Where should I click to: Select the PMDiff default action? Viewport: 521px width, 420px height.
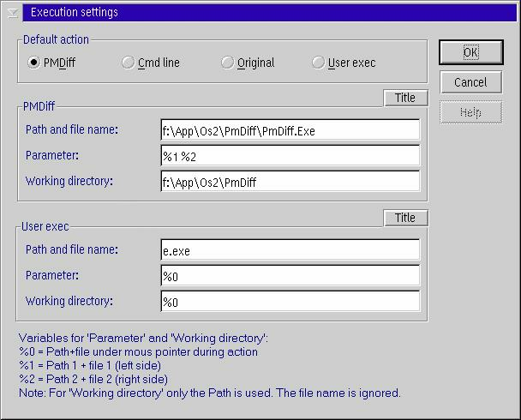(x=51, y=63)
